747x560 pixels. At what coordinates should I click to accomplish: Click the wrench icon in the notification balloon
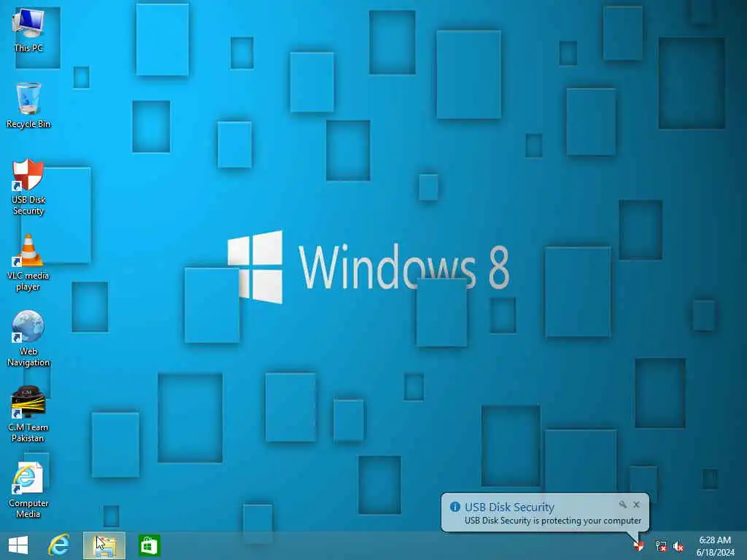coord(623,505)
